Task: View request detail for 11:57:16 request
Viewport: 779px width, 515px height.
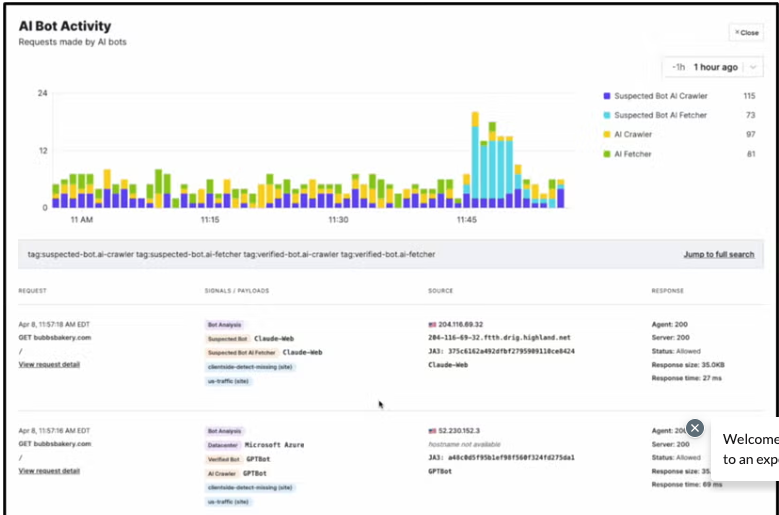Action: 49,470
